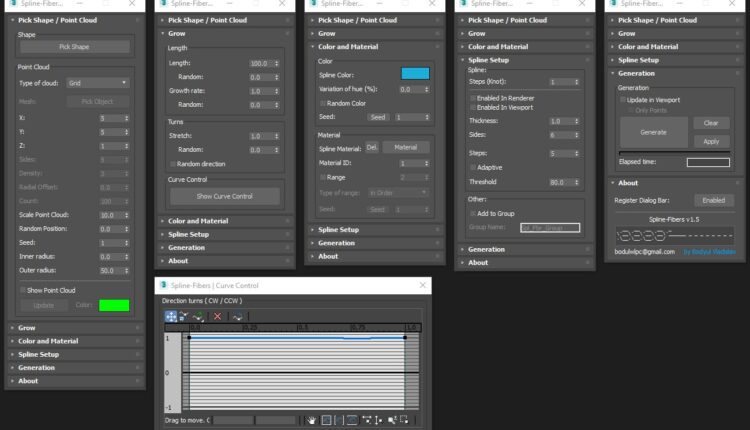Open the Type of cloud Grid dropdown
Screen dimensions: 750x430
click(98, 83)
